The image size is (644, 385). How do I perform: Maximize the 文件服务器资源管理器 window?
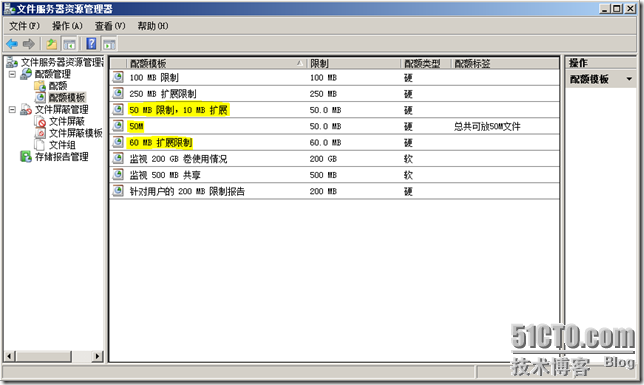(x=617, y=9)
